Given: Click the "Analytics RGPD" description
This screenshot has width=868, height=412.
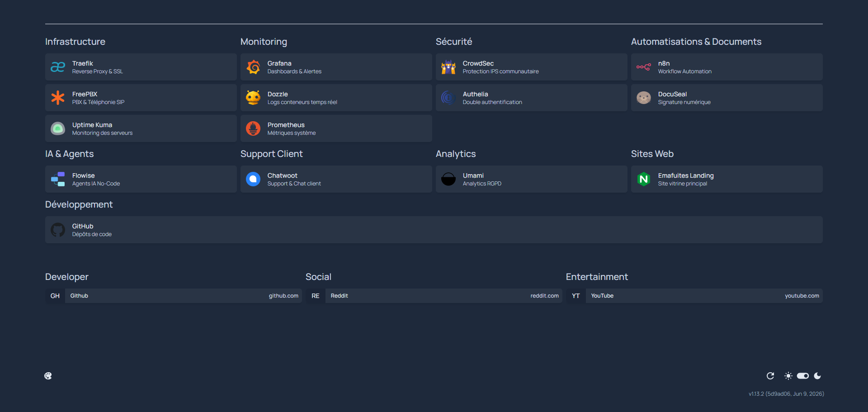Looking at the screenshot, I should 482,184.
